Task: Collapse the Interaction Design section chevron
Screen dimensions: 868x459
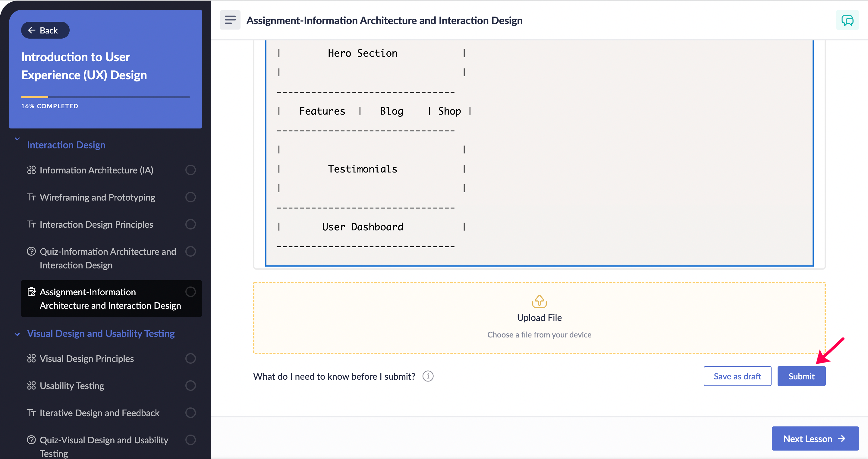Action: click(x=17, y=139)
